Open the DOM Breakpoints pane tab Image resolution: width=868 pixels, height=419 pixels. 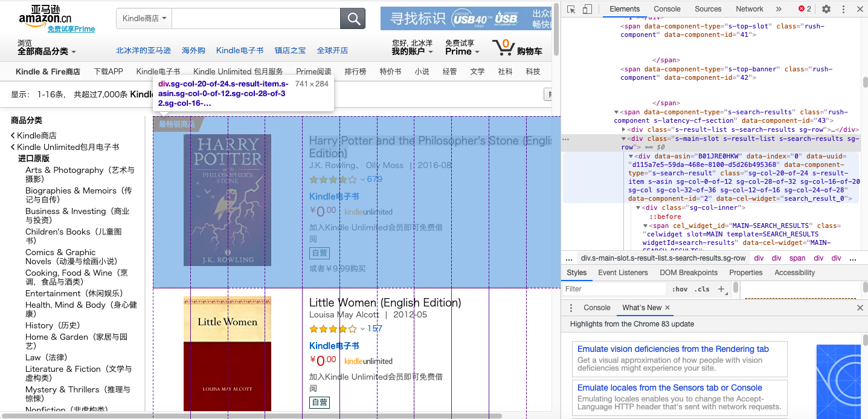coord(689,273)
